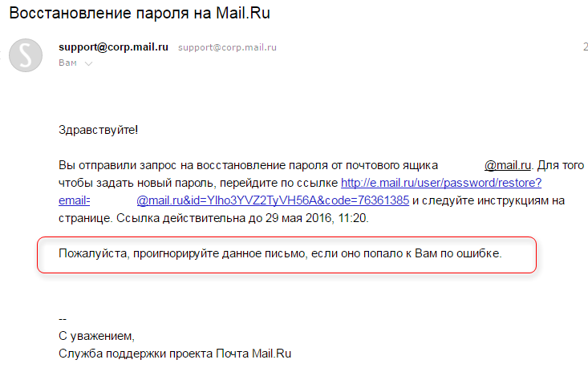Expand recipient details chevron beside Вам
Screen dimensions: 588x384
(88, 63)
